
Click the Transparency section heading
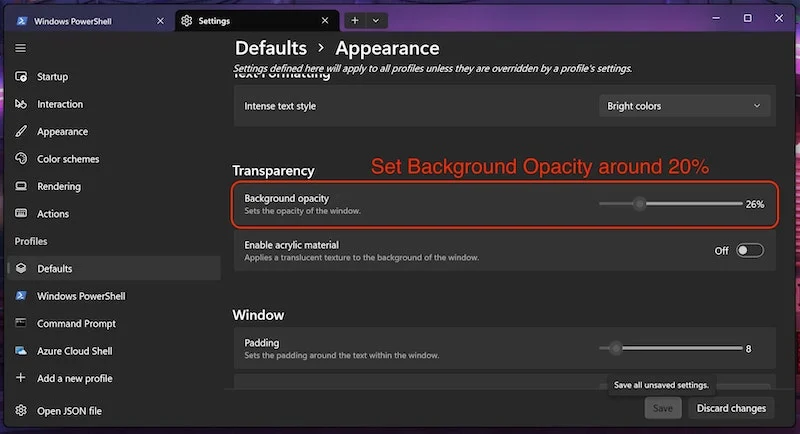click(273, 170)
